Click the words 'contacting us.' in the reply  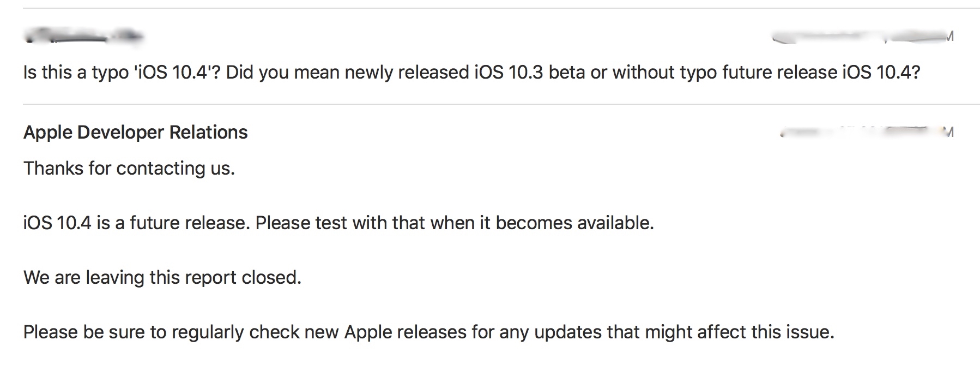(176, 168)
